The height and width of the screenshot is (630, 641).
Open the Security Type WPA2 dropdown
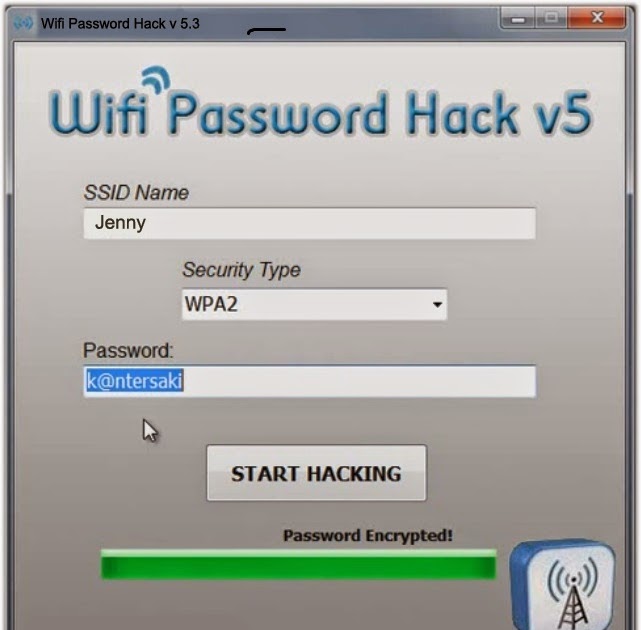tap(314, 305)
